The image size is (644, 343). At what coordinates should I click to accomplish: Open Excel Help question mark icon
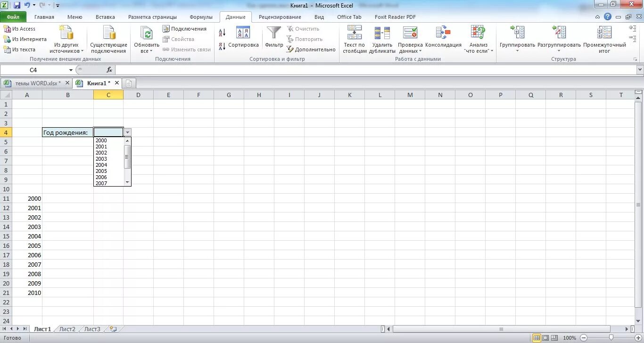point(608,16)
